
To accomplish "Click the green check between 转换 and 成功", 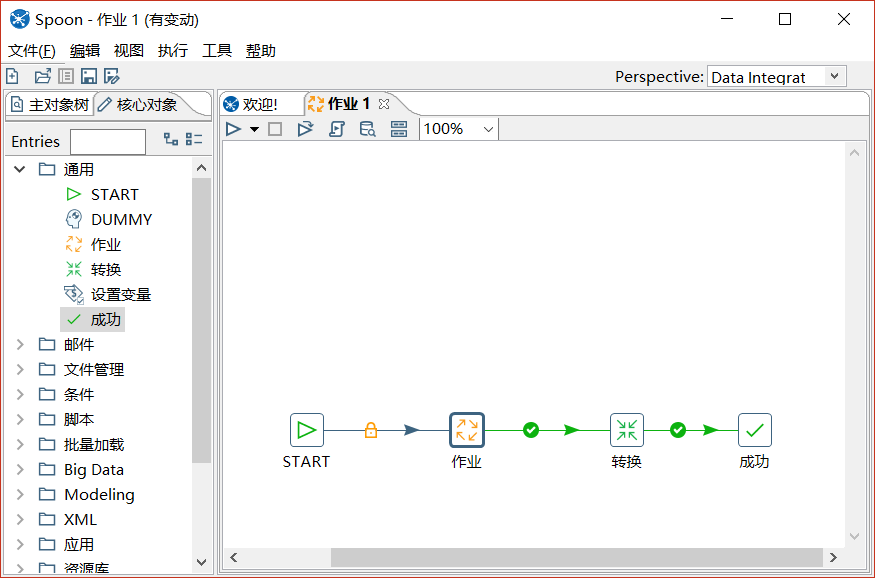I will click(x=678, y=430).
